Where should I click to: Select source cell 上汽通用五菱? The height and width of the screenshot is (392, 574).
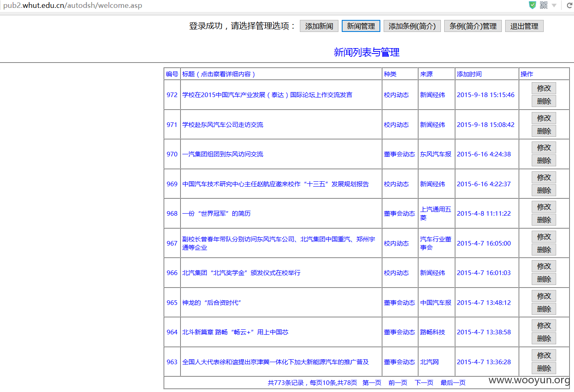click(435, 214)
